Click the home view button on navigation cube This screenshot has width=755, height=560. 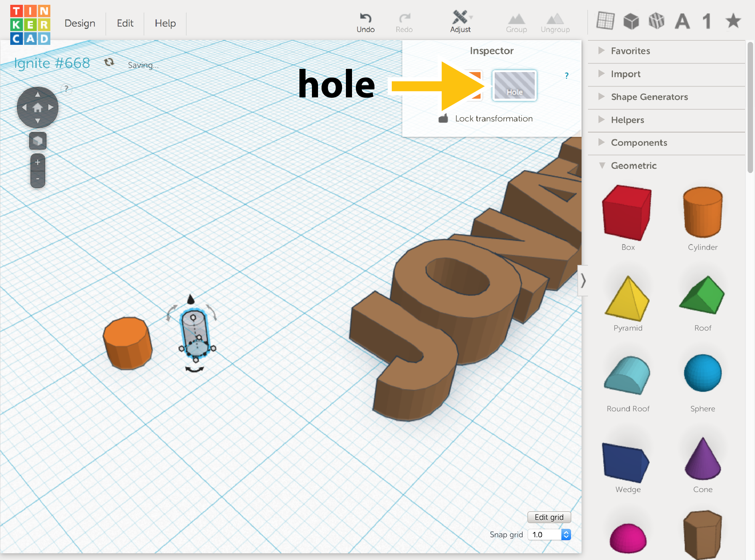[37, 107]
